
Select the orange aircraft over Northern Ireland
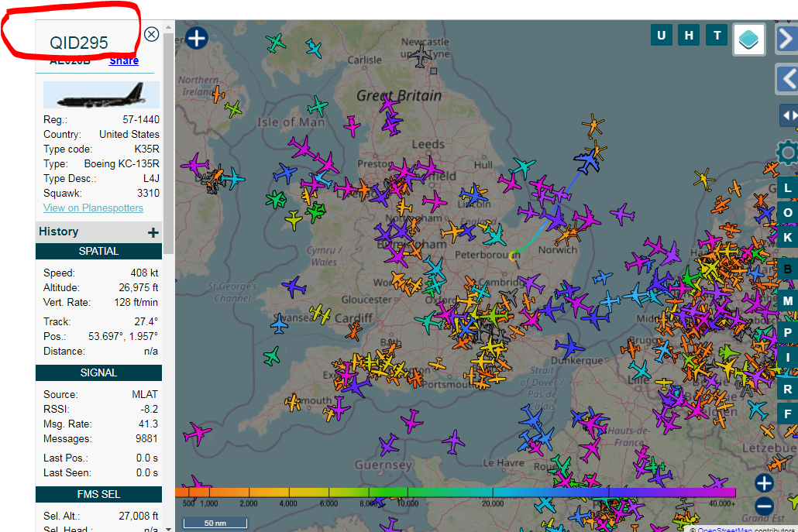218,94
